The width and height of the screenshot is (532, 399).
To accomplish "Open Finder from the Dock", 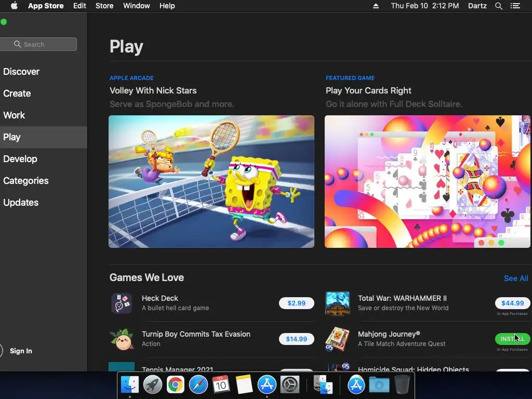I will (x=129, y=385).
